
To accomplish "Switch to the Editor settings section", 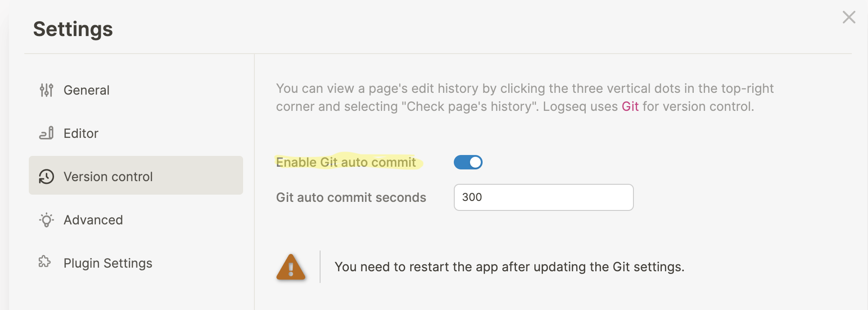I will pyautogui.click(x=81, y=133).
